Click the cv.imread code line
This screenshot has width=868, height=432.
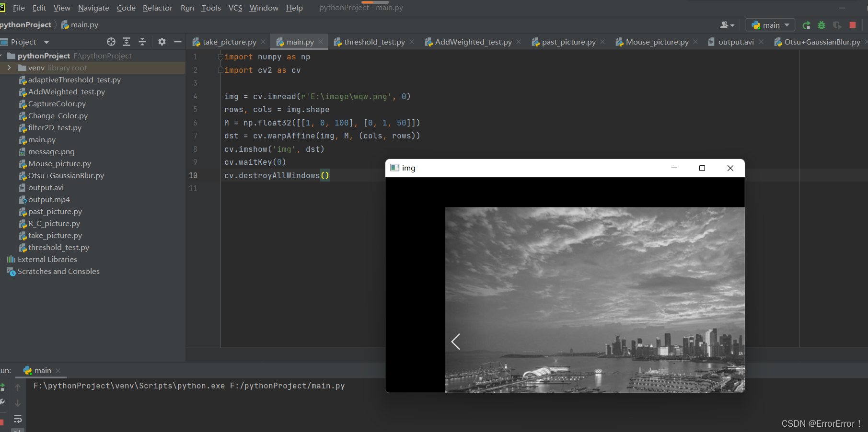point(317,97)
